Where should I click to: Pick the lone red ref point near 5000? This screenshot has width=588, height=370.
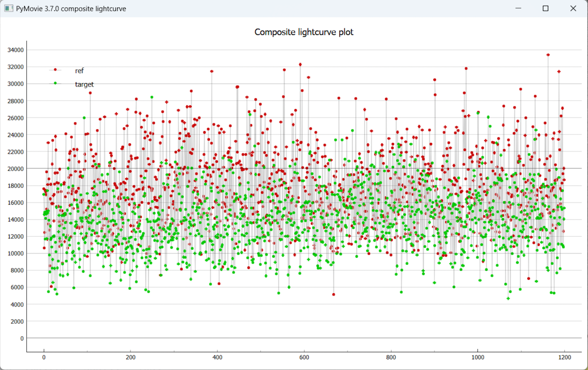click(333, 294)
